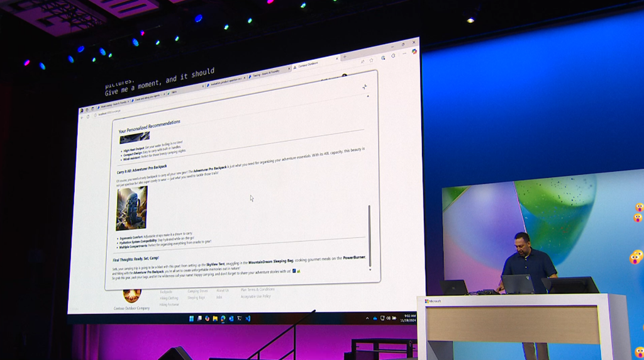Click the dialog scrollbar down arrow
The width and height of the screenshot is (644, 360).
tap(370, 269)
